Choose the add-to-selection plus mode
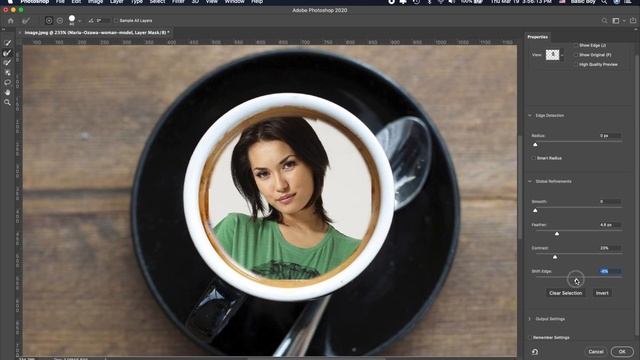This screenshot has height=360, width=640. (x=49, y=20)
